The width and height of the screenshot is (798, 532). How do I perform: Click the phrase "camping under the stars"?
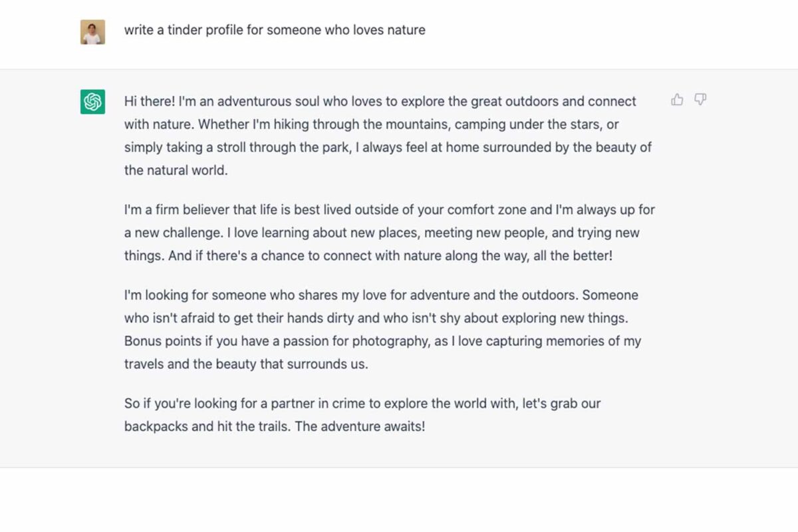(532, 124)
